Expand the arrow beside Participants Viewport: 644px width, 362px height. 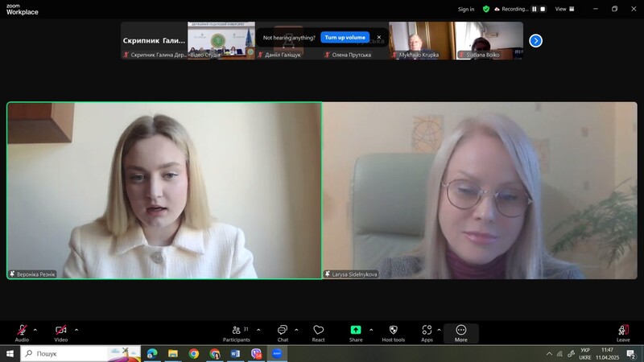click(x=258, y=330)
